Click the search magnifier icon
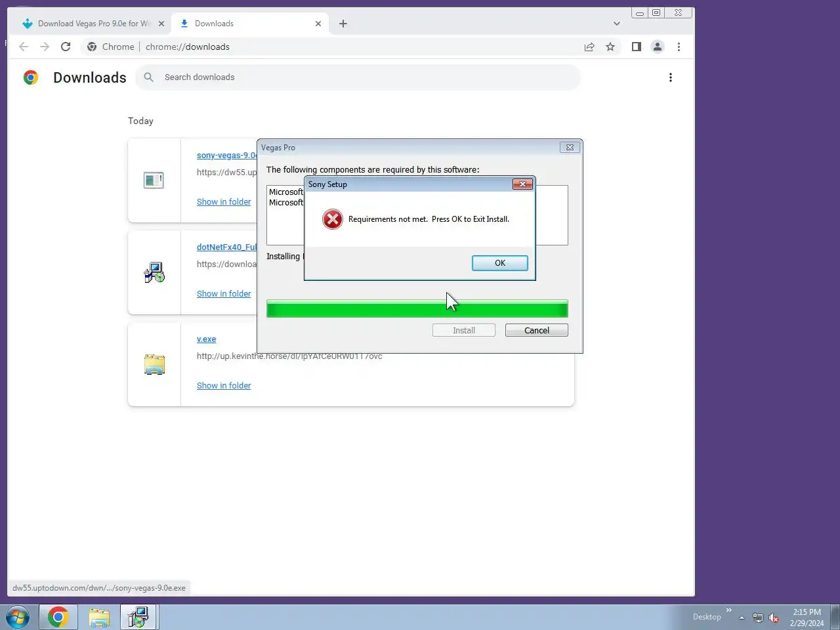The height and width of the screenshot is (630, 840). (149, 77)
